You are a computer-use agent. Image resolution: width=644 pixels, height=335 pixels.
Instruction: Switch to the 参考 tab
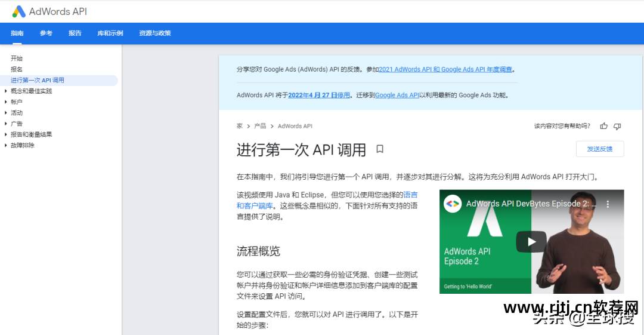coord(46,33)
